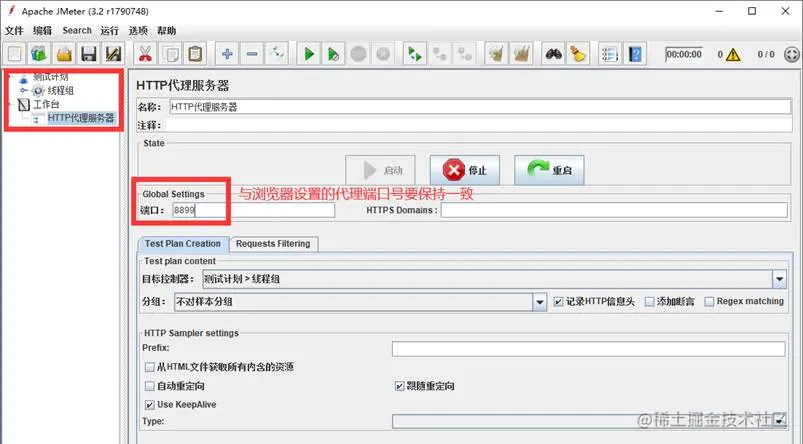Click the 端口 field showing 8899

point(253,210)
